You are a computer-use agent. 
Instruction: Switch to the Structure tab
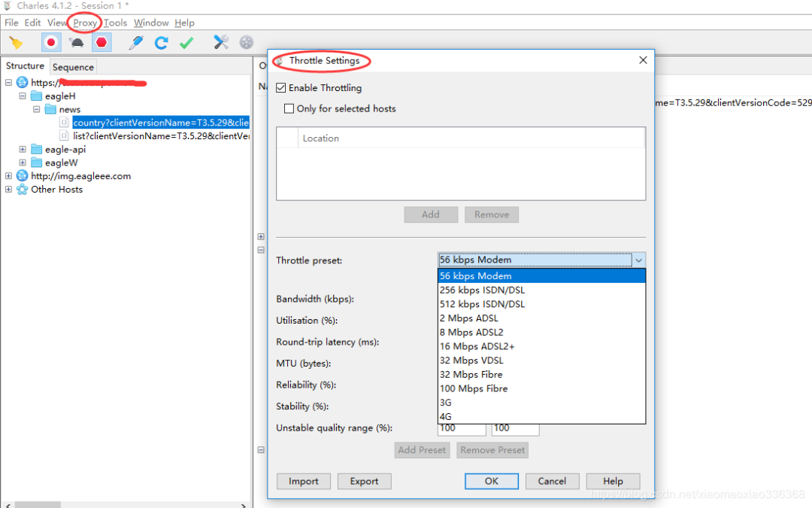[25, 65]
